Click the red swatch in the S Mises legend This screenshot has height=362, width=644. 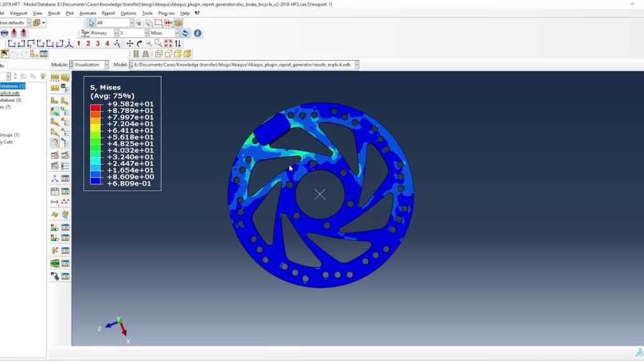point(94,108)
